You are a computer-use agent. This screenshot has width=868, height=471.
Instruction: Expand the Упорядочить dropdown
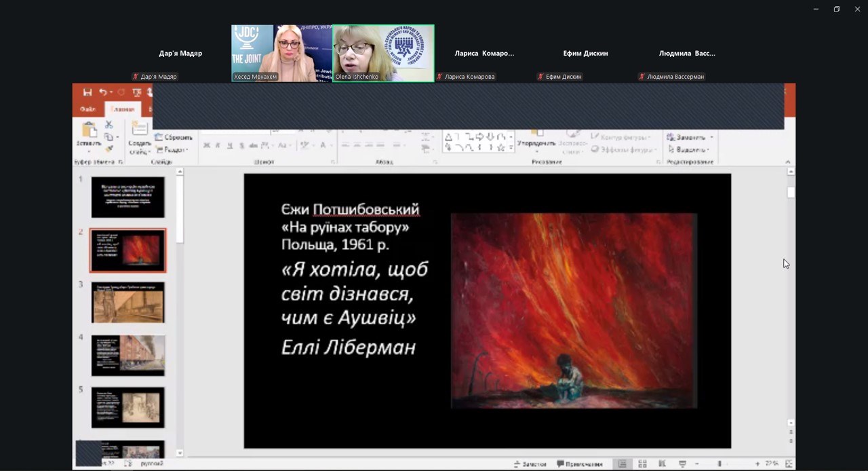click(x=536, y=143)
